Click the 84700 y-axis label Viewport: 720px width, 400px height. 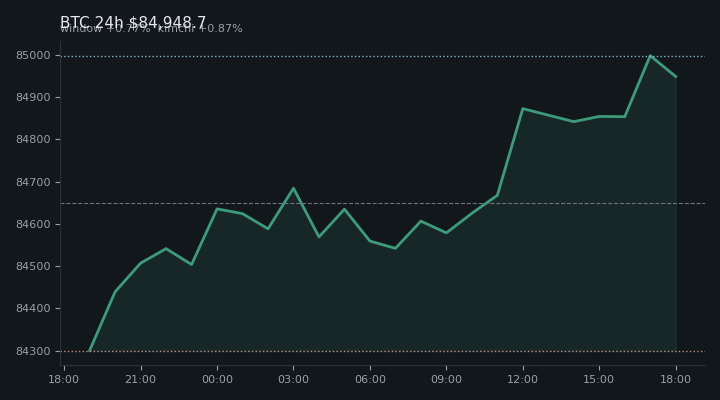[33, 182]
